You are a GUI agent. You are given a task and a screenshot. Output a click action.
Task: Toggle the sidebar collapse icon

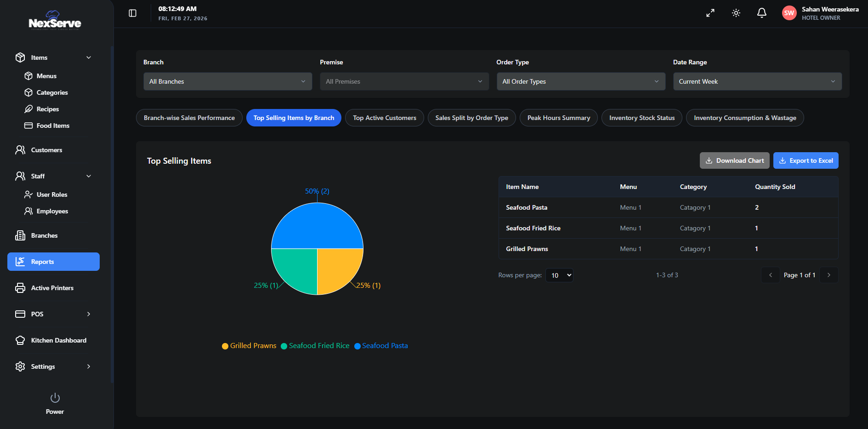[132, 13]
